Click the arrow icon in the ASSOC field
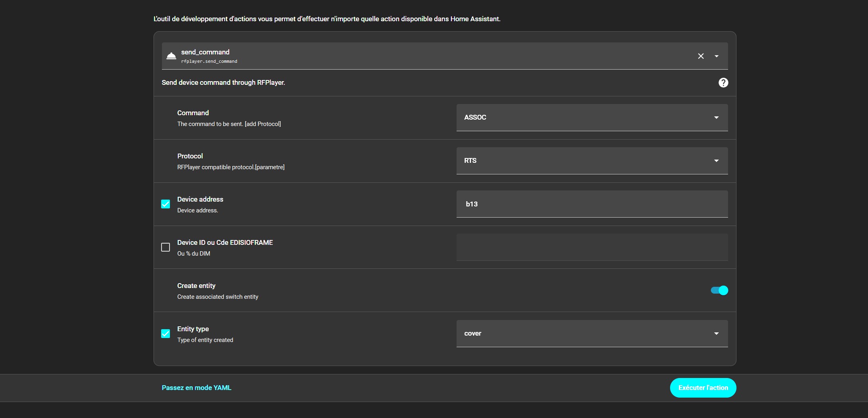Viewport: 868px width, 418px height. [716, 118]
